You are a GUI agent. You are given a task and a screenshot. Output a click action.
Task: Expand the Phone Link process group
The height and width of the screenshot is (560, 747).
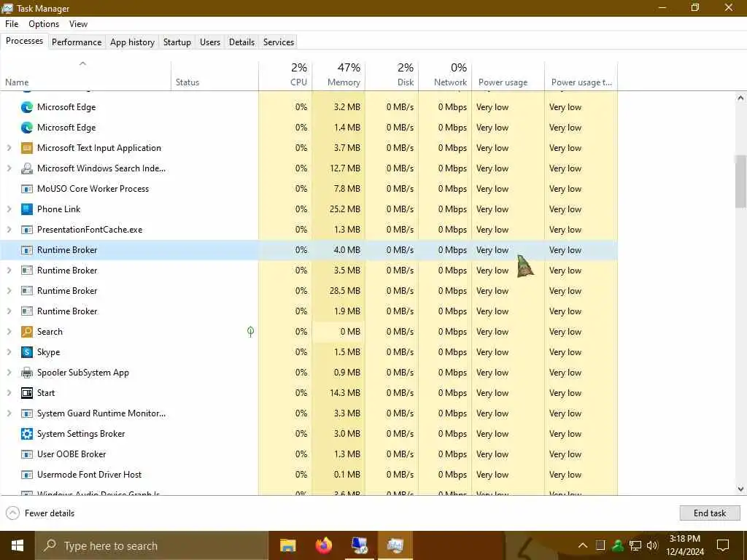[9, 209]
